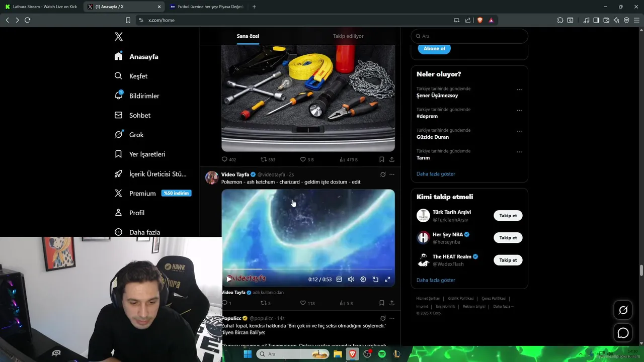Open more options on Populicc post
The width and height of the screenshot is (644, 362).
(392, 318)
